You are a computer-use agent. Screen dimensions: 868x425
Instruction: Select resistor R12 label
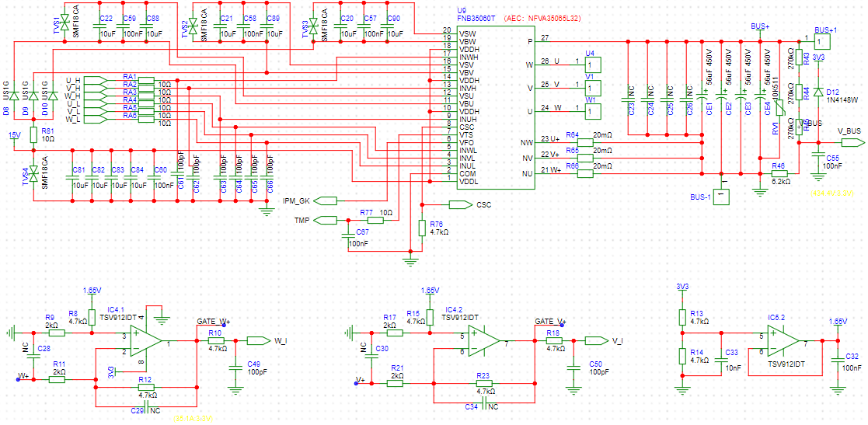pyautogui.click(x=145, y=380)
